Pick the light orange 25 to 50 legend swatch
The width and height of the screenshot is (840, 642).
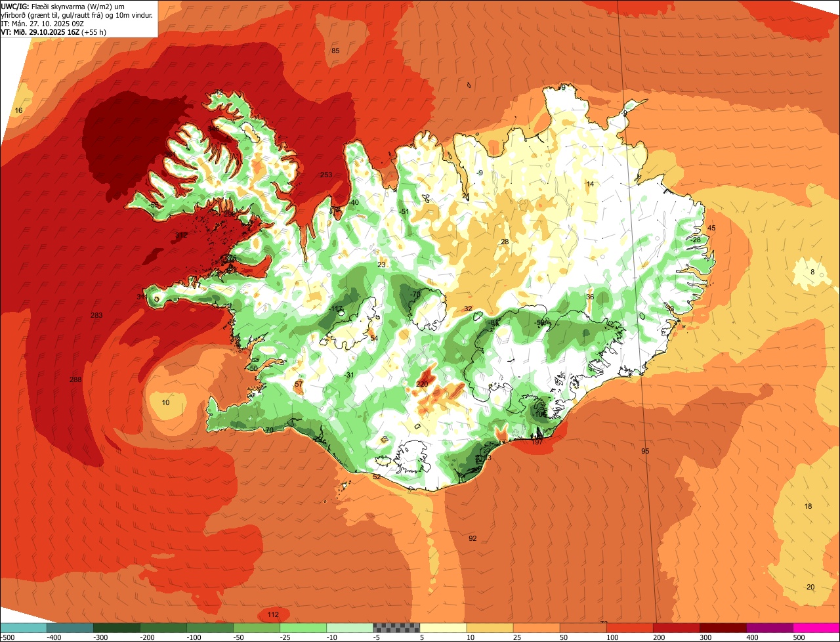coord(536,627)
